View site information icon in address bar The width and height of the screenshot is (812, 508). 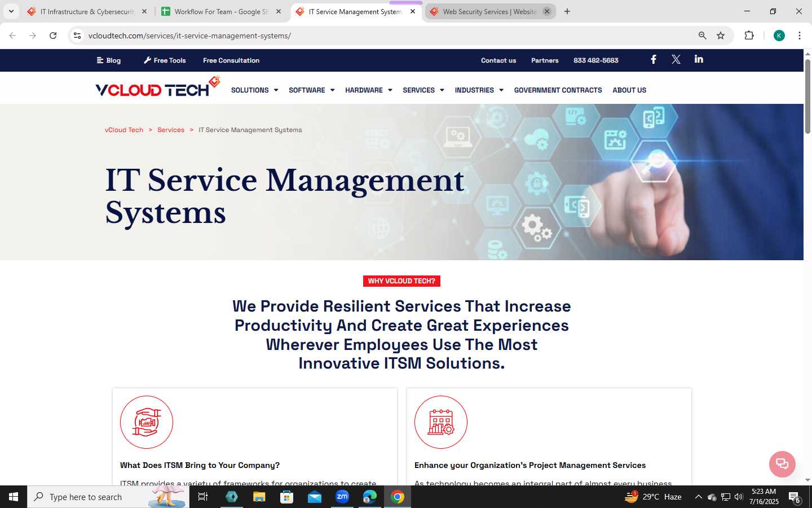77,36
